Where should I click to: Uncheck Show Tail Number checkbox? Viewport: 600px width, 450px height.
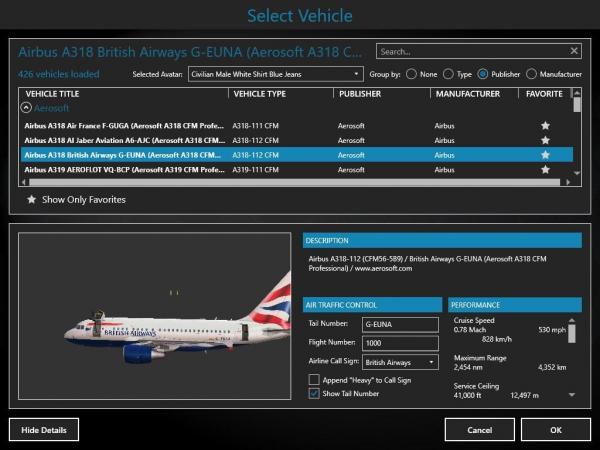coord(314,393)
